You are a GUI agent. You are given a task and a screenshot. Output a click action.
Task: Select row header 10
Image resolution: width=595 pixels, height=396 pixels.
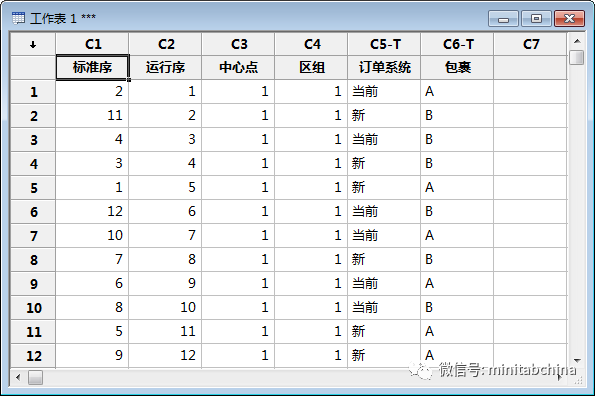coord(33,308)
